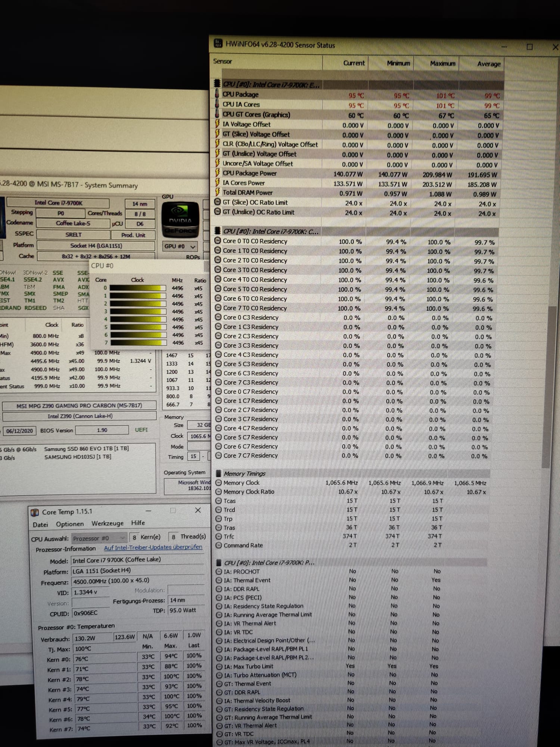Click the Core 0 T0 C0 Residency icon
This screenshot has height=747, width=560.
tap(218, 241)
